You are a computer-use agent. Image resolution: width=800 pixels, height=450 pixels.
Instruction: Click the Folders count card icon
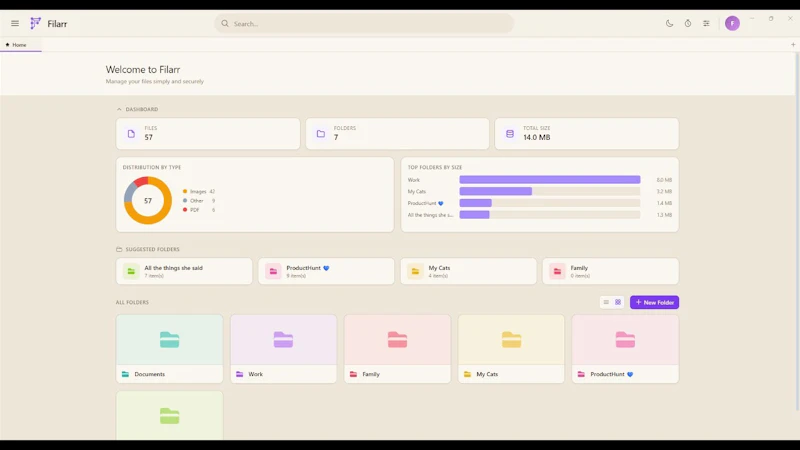click(320, 134)
